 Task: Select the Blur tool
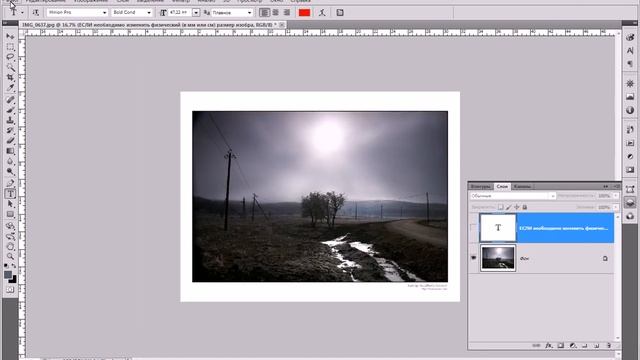pos(10,161)
